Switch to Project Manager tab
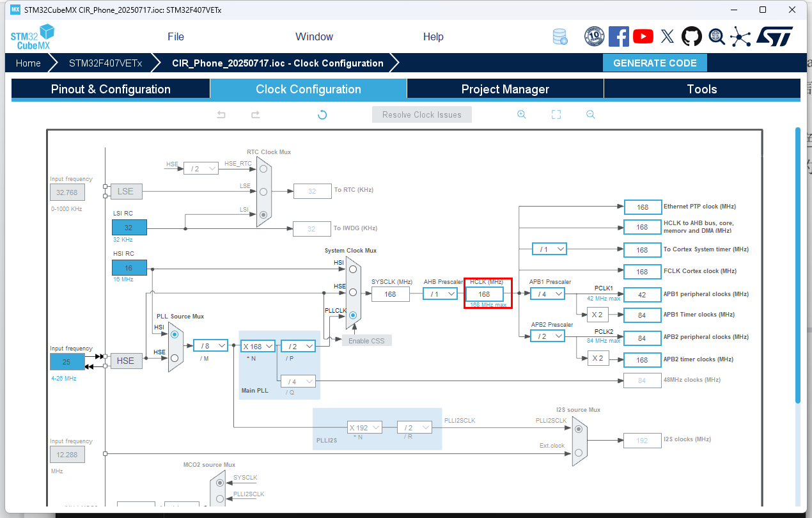 pos(505,89)
